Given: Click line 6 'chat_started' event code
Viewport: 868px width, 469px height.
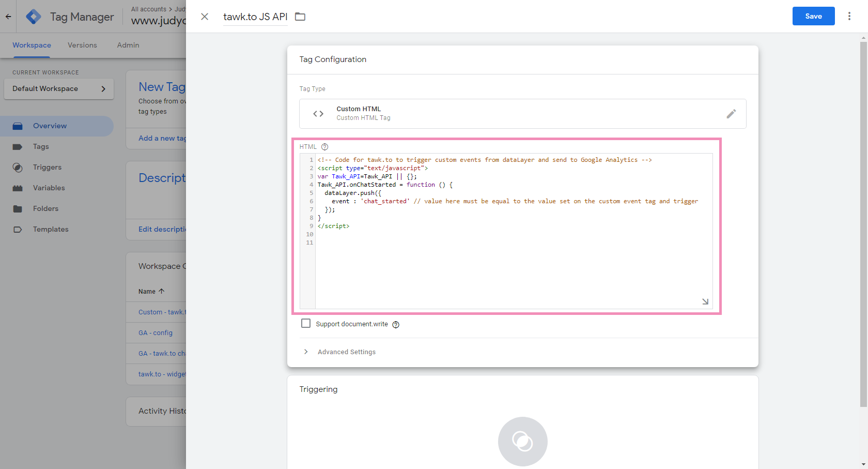Looking at the screenshot, I should coord(385,201).
